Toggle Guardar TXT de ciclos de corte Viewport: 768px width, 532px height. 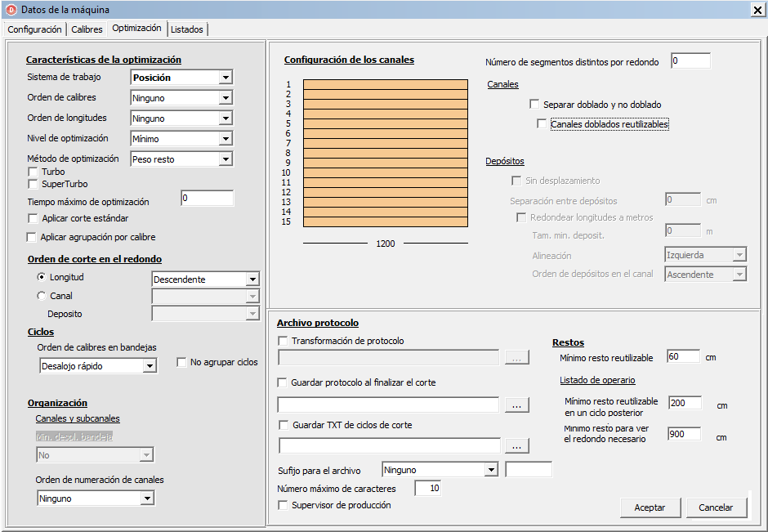(x=284, y=425)
